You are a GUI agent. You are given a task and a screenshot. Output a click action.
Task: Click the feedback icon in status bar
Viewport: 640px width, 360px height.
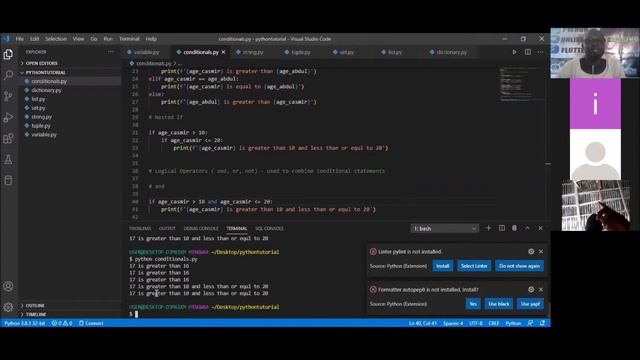(530, 323)
